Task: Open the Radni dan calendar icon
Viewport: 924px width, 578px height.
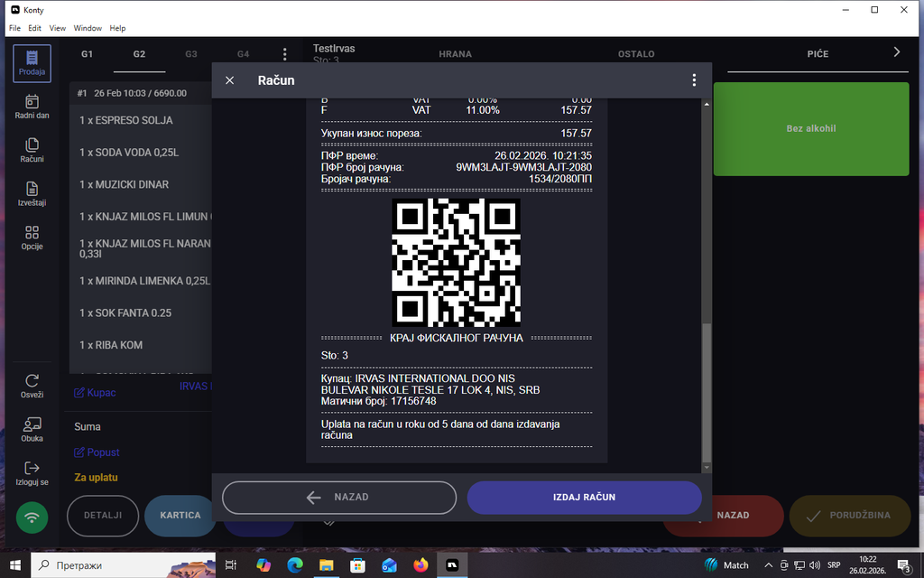Action: pyautogui.click(x=32, y=107)
